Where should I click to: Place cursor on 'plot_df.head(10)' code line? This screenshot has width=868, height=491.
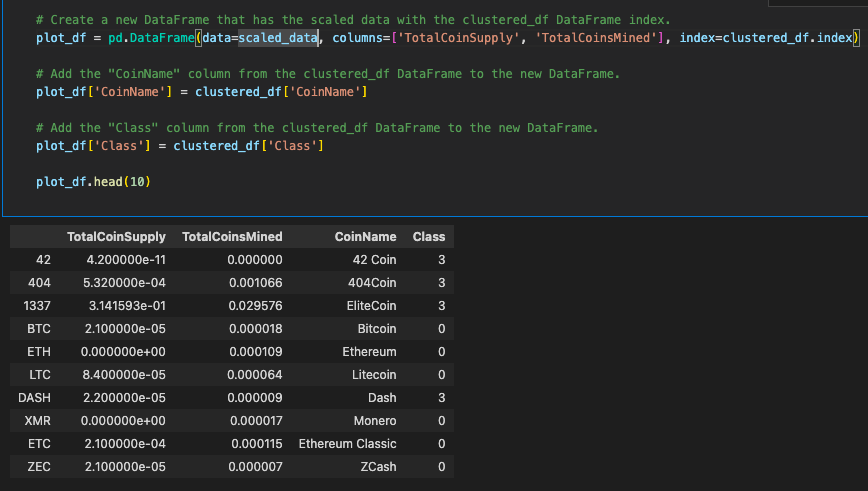click(94, 182)
